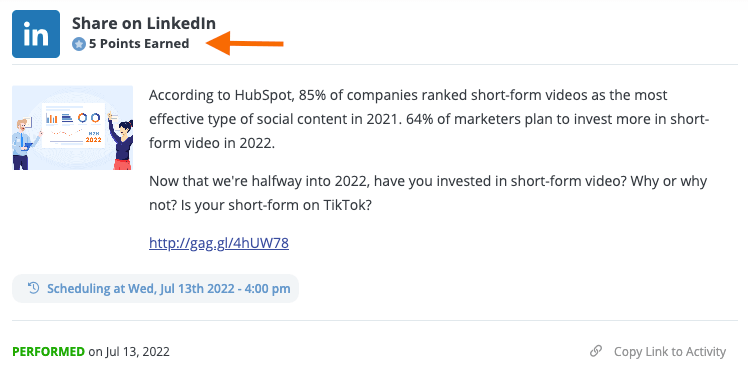Click the man with laptop in thumbnail

point(23,144)
